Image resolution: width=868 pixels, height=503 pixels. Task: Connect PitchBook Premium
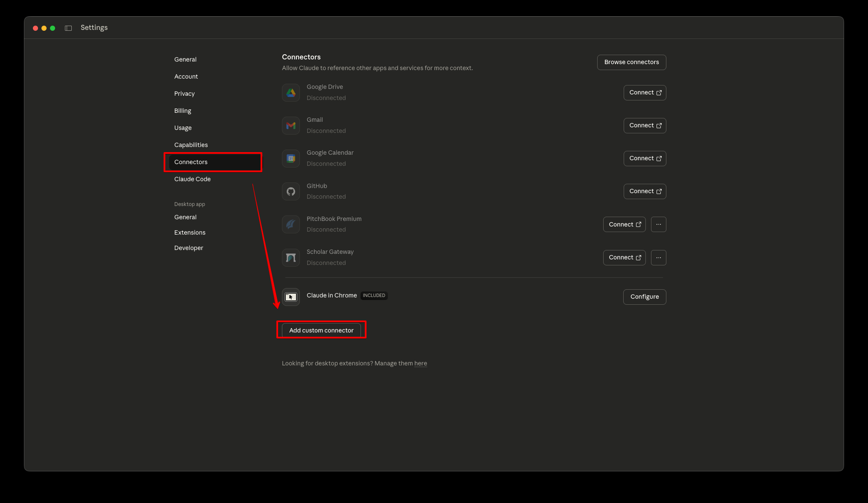pyautogui.click(x=625, y=224)
